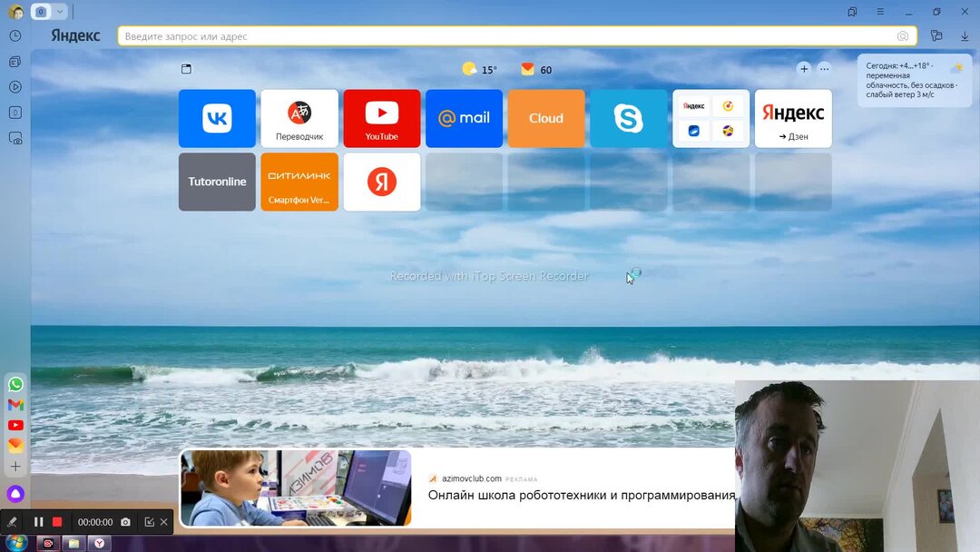The height and width of the screenshot is (552, 980).
Task: Open the azimovclub.com ad link
Action: [x=471, y=478]
